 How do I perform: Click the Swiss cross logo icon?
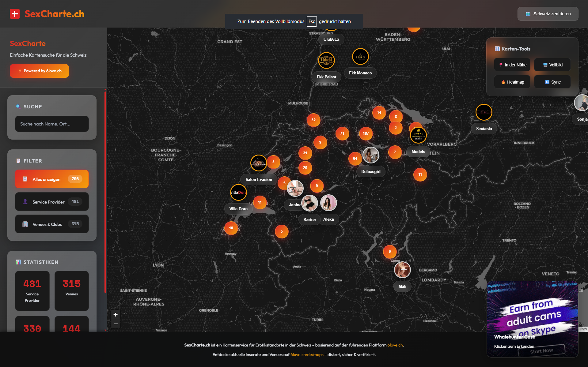point(14,14)
